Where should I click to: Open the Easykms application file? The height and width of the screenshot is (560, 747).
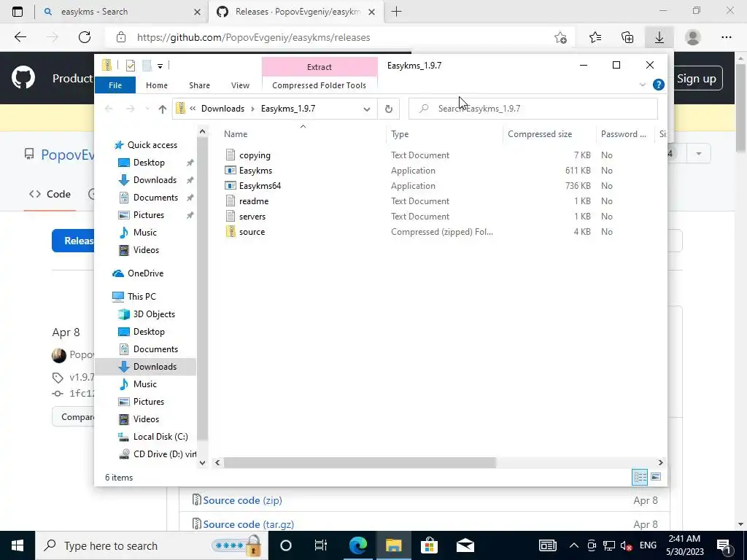click(255, 171)
